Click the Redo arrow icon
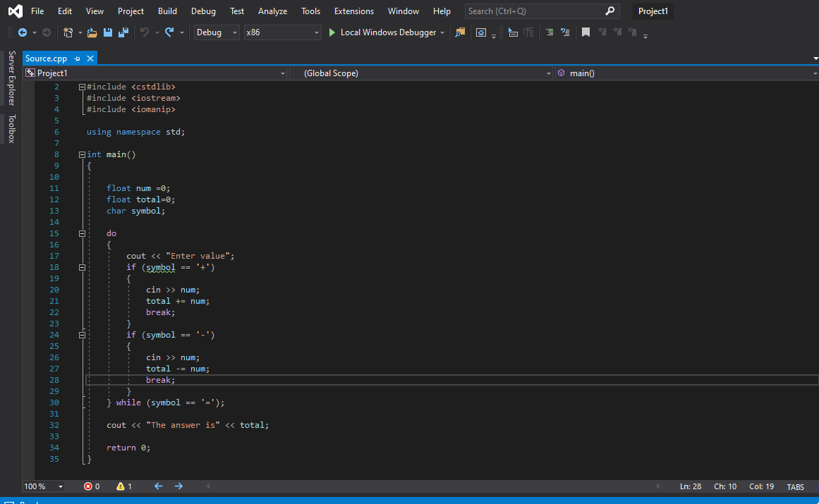 [169, 32]
